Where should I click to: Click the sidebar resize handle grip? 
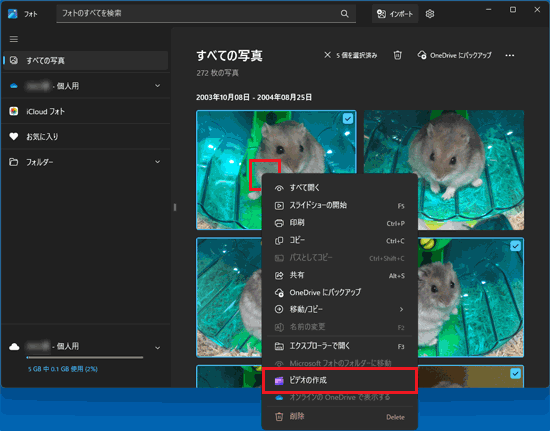174,207
